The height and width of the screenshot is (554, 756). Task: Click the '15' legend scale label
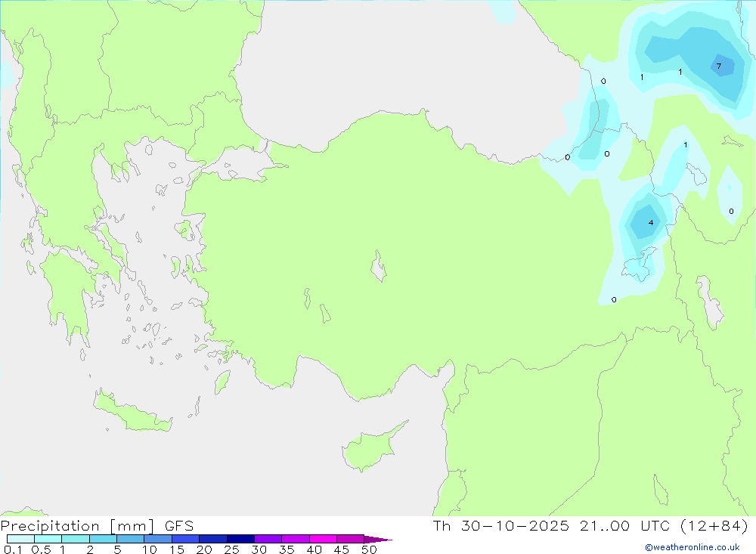click(x=177, y=549)
